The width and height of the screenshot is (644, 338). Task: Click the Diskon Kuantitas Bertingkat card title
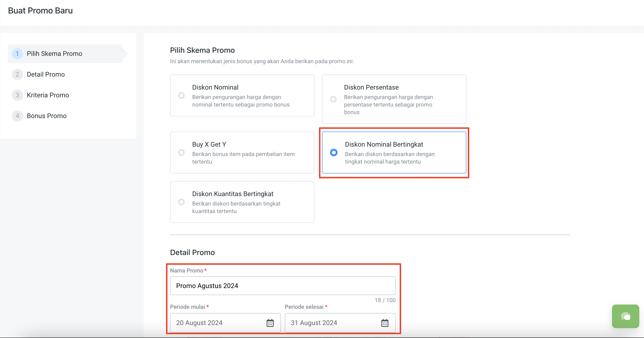click(232, 194)
